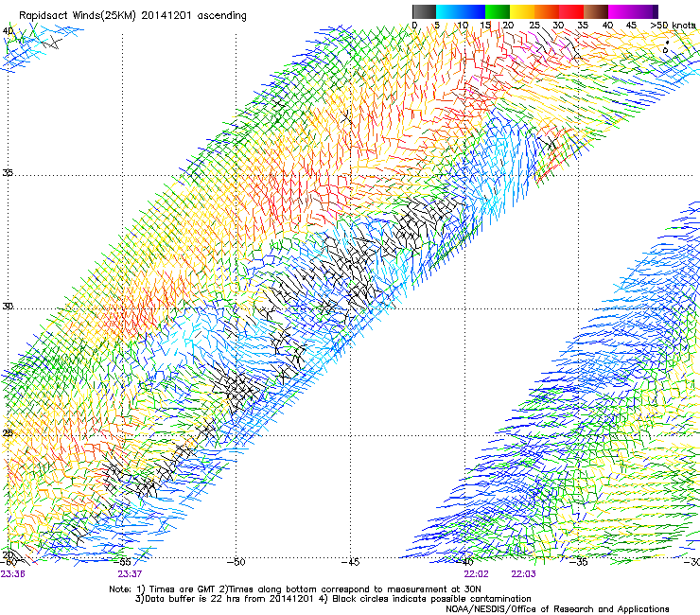Click the latitude label '40'
The width and height of the screenshot is (700, 615).
(x=8, y=31)
